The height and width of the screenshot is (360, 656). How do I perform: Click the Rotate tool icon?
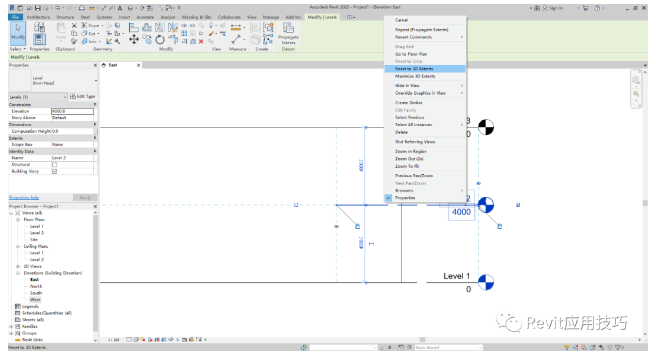[x=160, y=40]
